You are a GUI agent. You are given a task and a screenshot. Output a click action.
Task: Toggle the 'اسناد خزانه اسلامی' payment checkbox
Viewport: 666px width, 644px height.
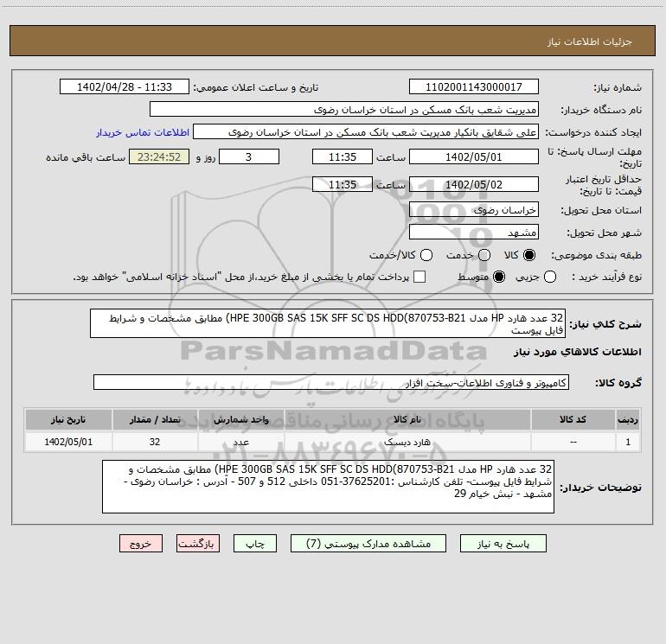tap(419, 277)
